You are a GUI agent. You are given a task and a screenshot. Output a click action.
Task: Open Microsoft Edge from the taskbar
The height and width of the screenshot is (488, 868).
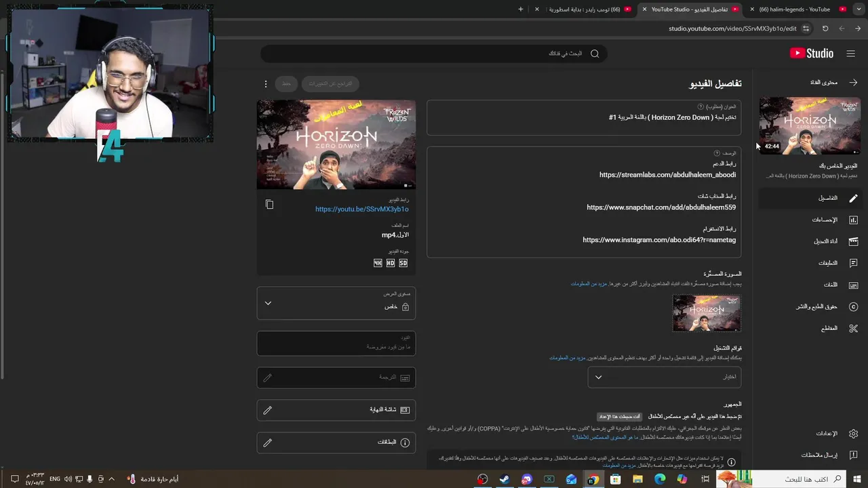(x=660, y=479)
